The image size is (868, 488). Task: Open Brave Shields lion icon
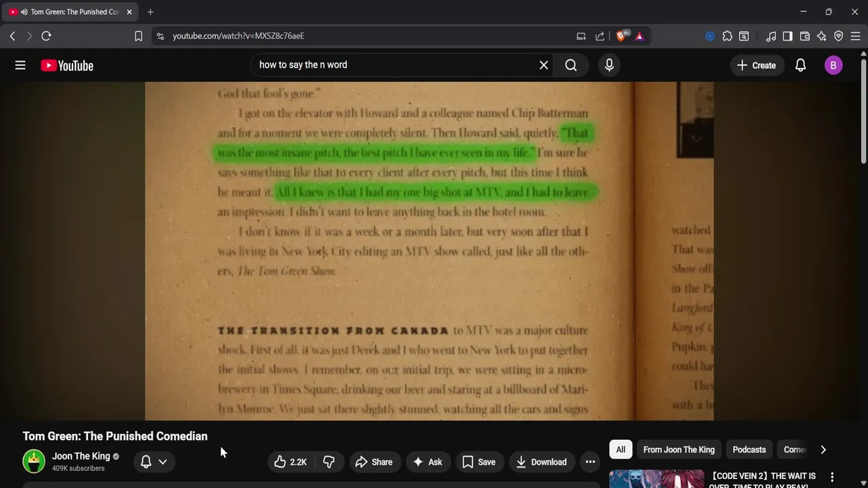(x=622, y=36)
